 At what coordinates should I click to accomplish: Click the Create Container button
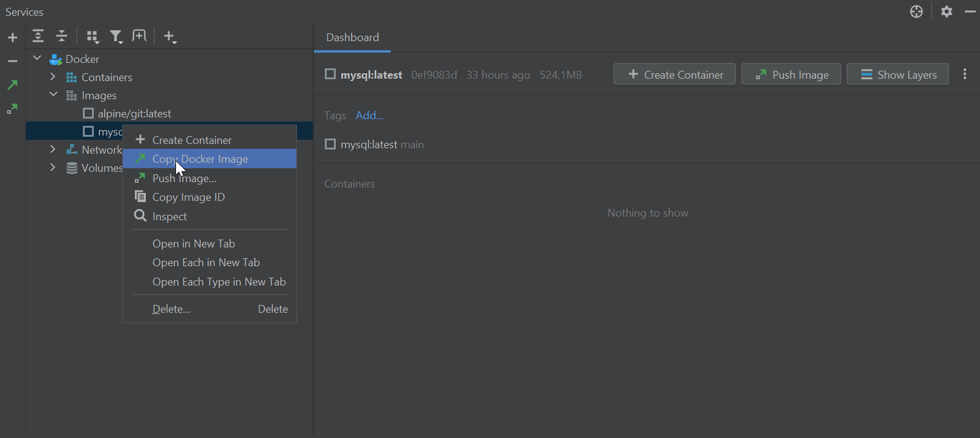click(x=675, y=74)
